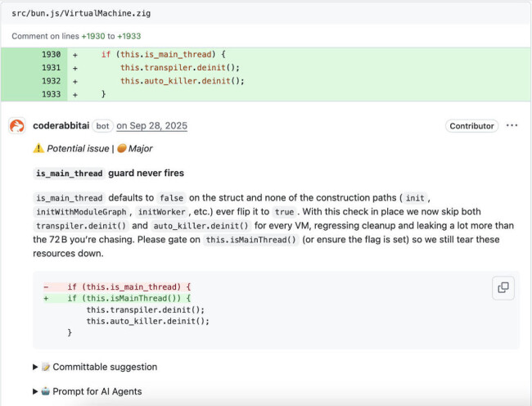Copy the suggested code snippet

[503, 287]
